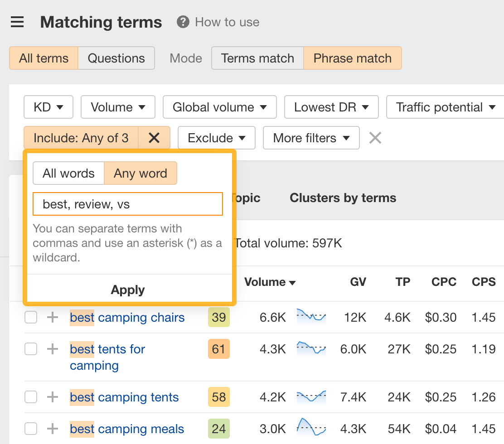Switch the include filter to All words
Screen dimensions: 504x444
(68, 173)
